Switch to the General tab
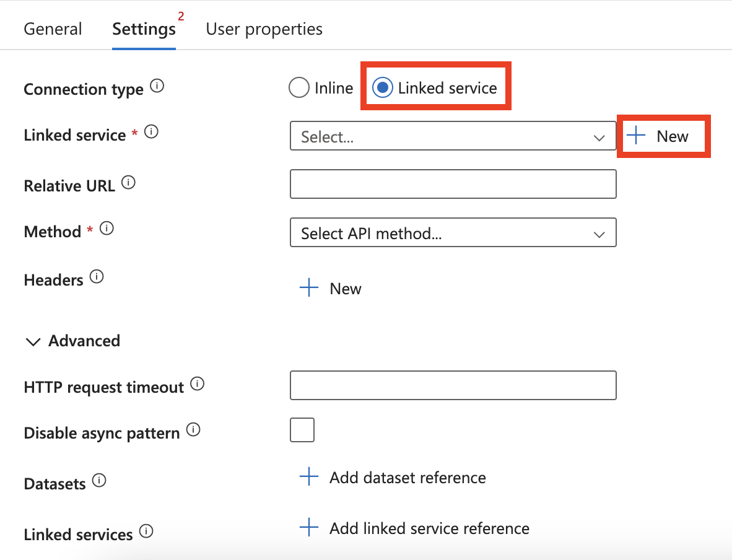 tap(53, 28)
